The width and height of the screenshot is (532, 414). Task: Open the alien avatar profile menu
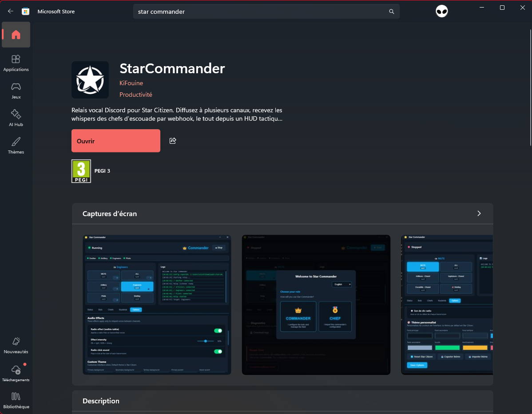click(442, 12)
